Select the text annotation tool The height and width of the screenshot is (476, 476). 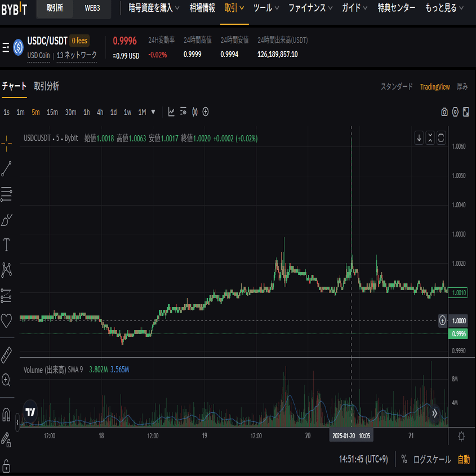tap(6, 244)
